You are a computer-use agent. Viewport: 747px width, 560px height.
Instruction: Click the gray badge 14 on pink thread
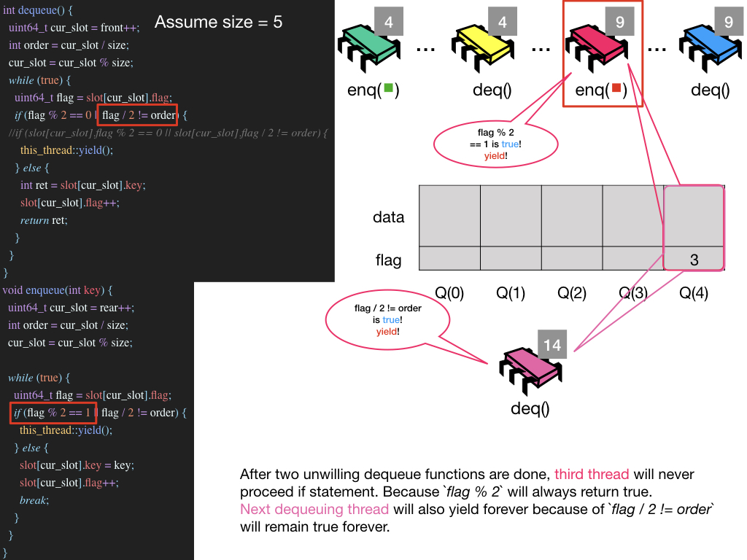(552, 344)
